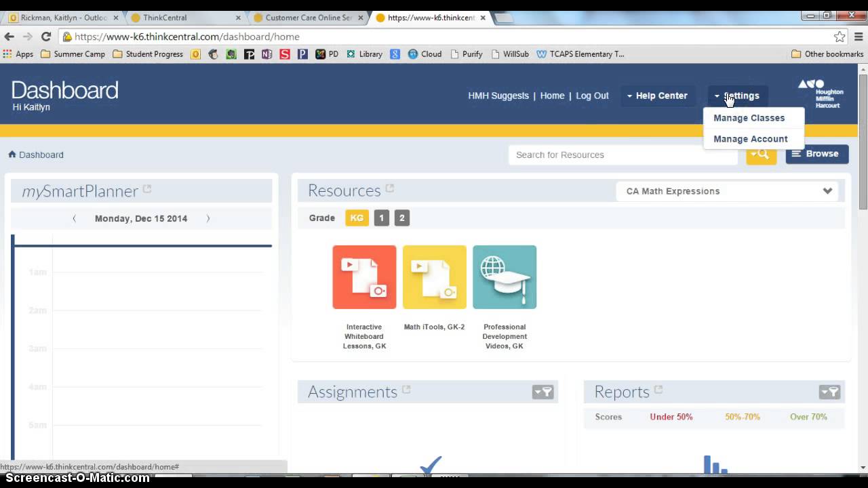Click the 50%-70% scores label
This screenshot has height=488, width=868.
tap(743, 417)
